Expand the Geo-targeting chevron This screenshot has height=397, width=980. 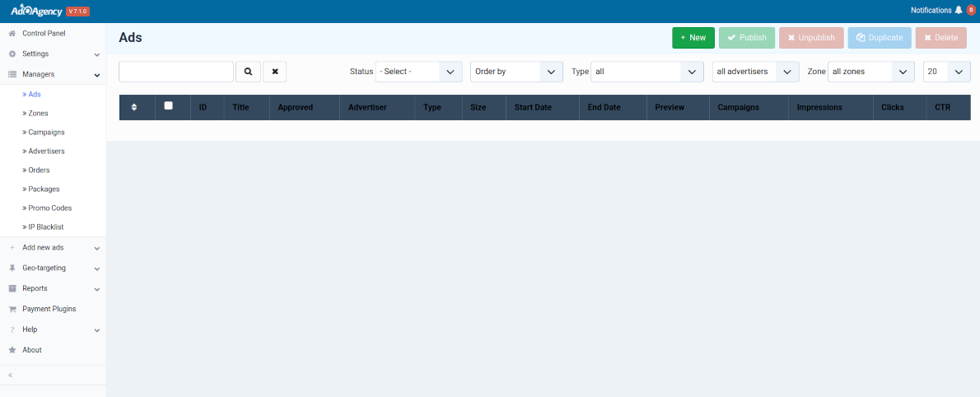click(97, 269)
